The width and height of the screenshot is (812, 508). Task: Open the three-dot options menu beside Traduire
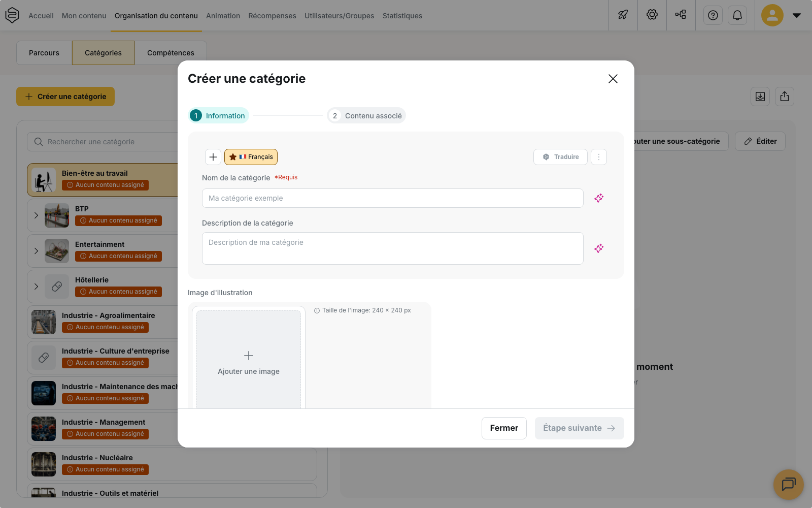point(599,157)
